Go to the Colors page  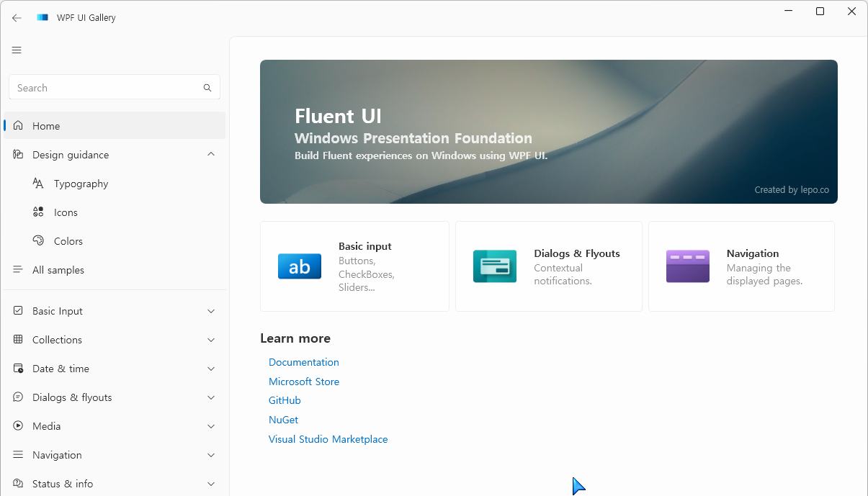point(115,241)
